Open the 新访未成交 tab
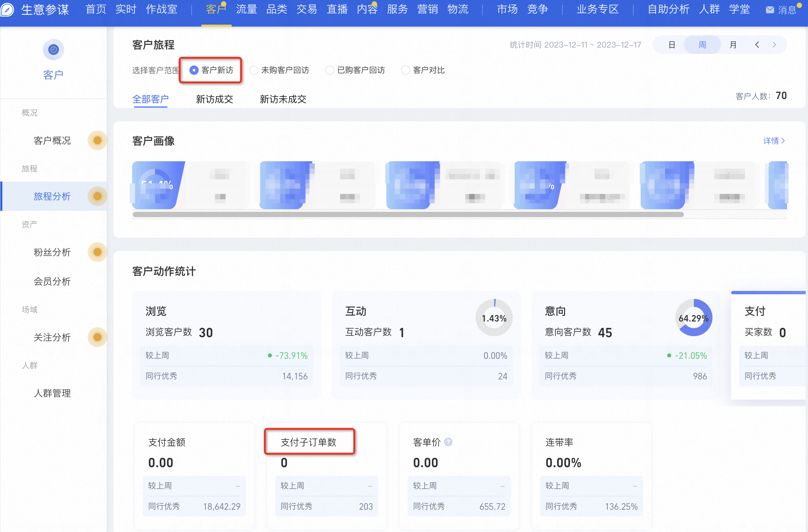The width and height of the screenshot is (808, 532). [x=283, y=99]
